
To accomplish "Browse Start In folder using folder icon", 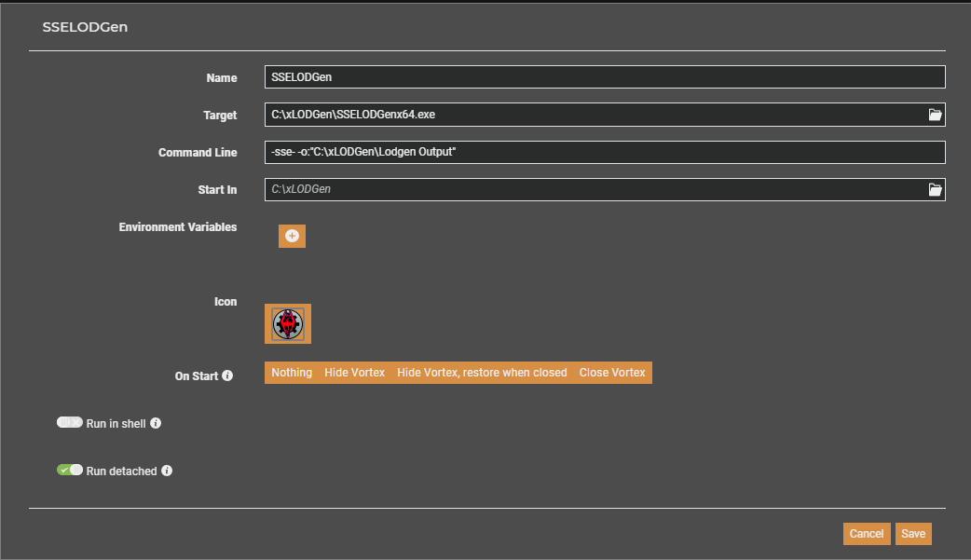I will [x=935, y=189].
